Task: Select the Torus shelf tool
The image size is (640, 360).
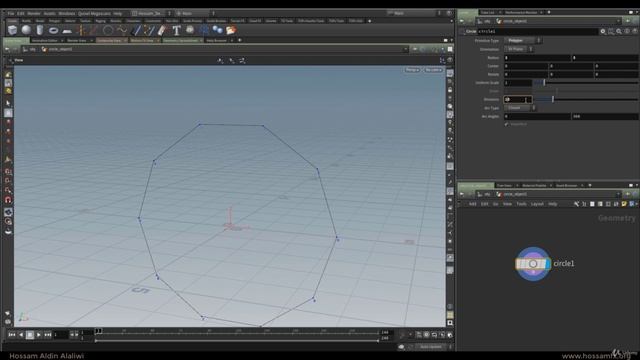Action: pyautogui.click(x=53, y=30)
